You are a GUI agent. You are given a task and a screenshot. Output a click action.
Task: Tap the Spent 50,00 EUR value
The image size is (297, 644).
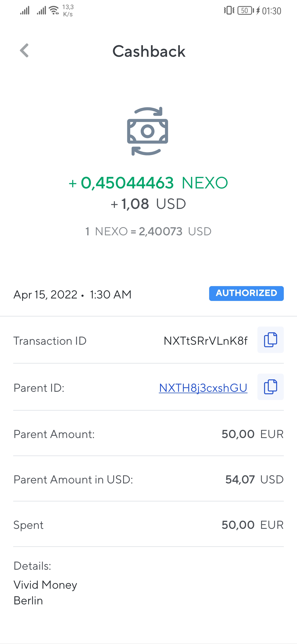[252, 525]
